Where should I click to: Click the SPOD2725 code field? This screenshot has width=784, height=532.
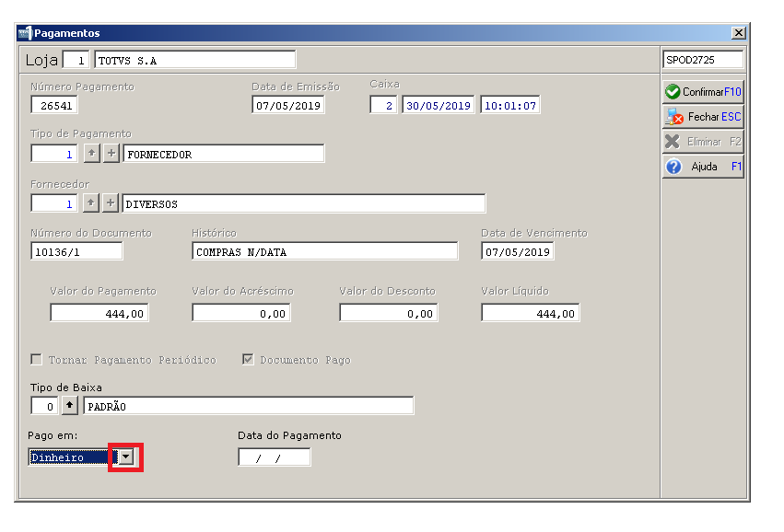click(x=703, y=60)
